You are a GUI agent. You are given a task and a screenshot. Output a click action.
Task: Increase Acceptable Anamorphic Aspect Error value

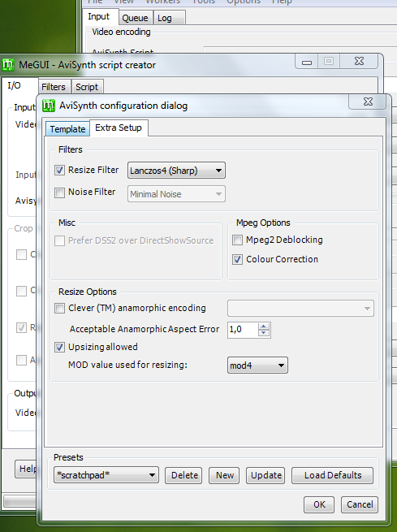pos(264,327)
